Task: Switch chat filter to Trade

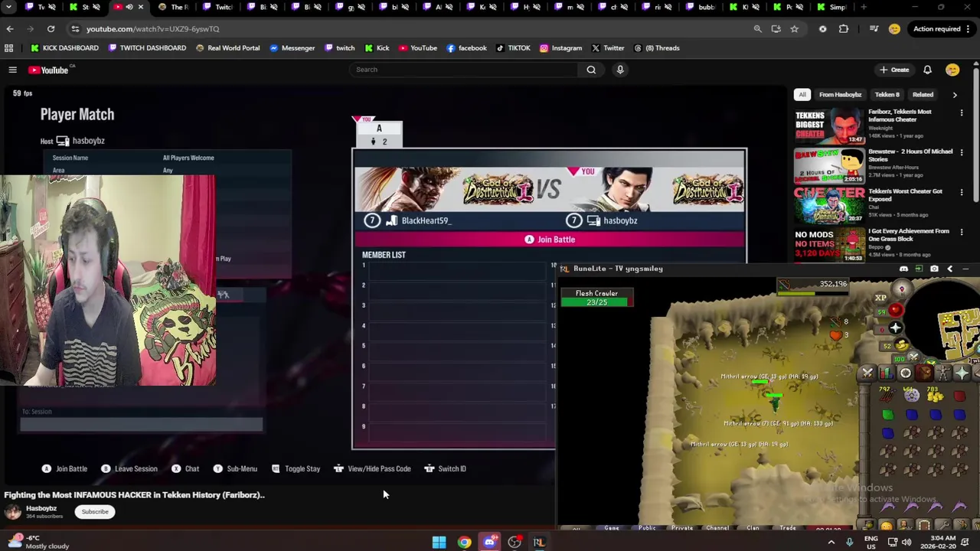Action: tap(787, 528)
